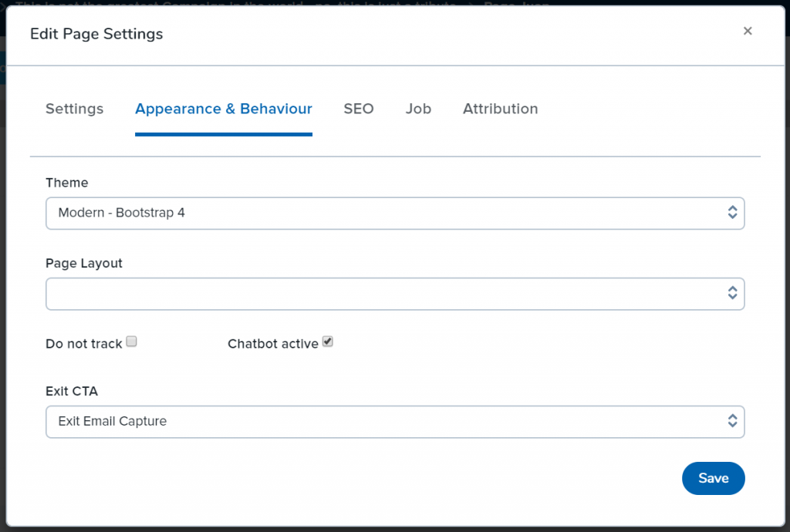Click the Theme dropdown arrows icon
Viewport: 790px width, 532px height.
click(733, 212)
